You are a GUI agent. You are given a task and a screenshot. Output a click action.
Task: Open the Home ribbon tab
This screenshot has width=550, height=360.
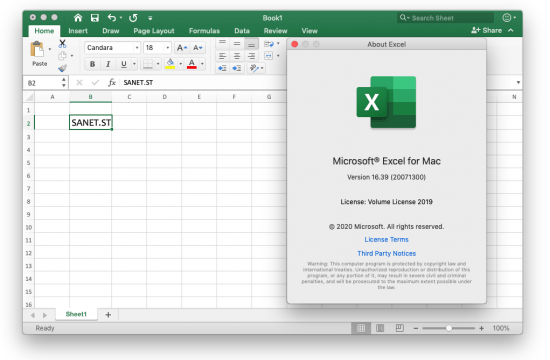(x=44, y=31)
